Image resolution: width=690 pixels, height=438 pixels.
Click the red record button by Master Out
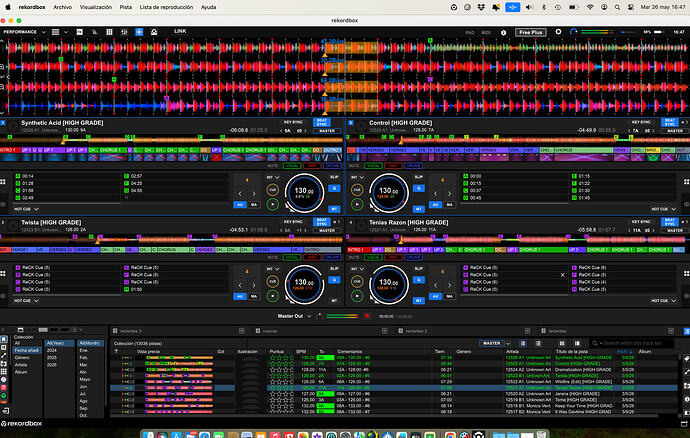point(367,316)
